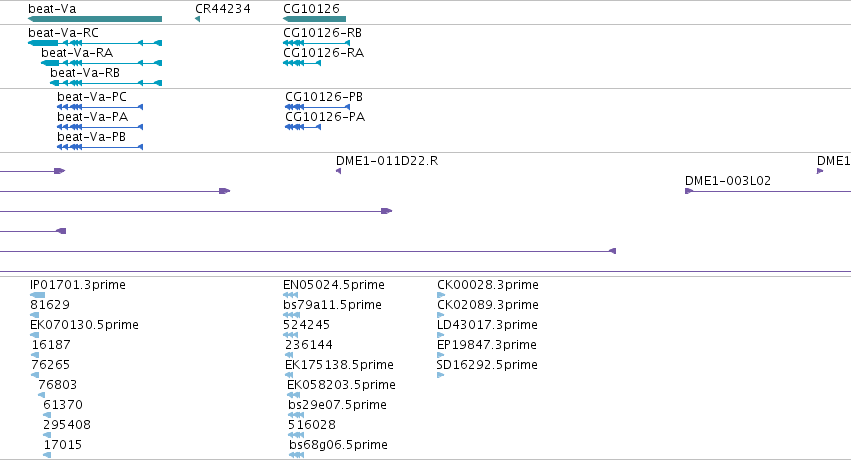Select the DME1-011D22.R clone label
This screenshot has width=851, height=460.
[387, 161]
